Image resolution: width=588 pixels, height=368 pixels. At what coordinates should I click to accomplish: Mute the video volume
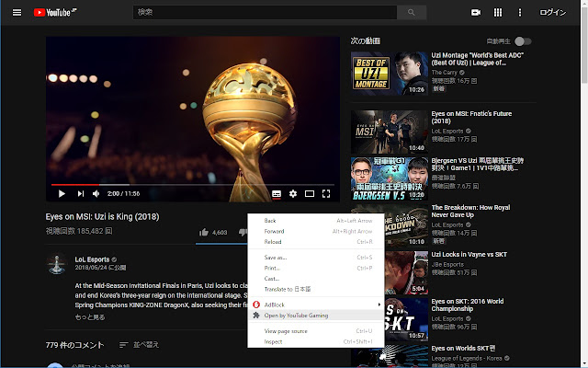(x=96, y=194)
